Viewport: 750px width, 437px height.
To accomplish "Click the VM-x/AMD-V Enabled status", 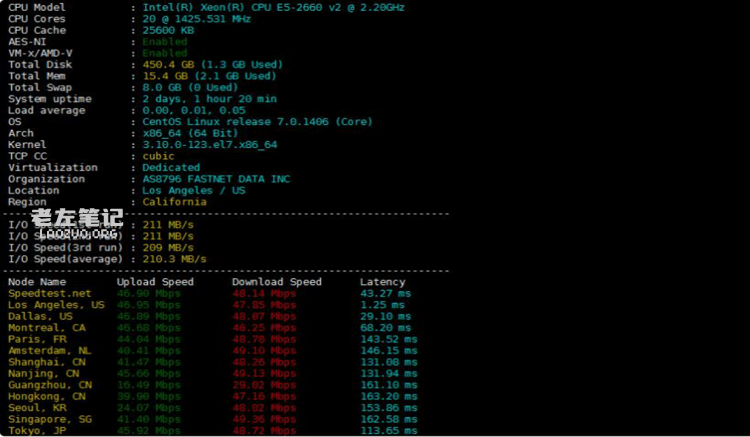I will click(x=164, y=53).
